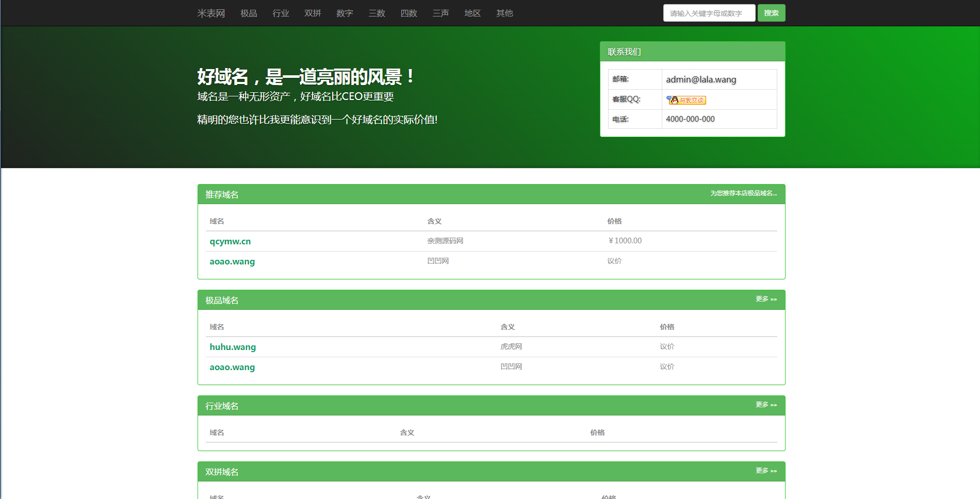980x499 pixels.
Task: Click 议价 price for aoao.wang in 极品域名
Action: pos(667,367)
